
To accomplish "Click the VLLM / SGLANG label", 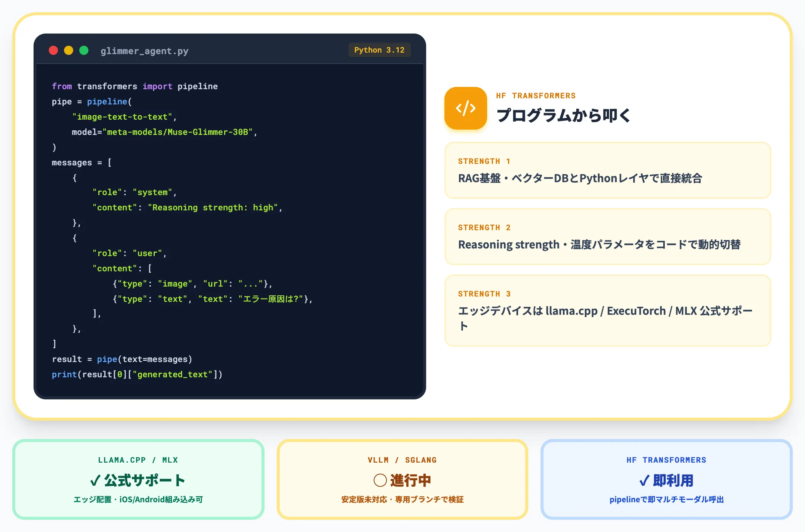I will click(402, 460).
